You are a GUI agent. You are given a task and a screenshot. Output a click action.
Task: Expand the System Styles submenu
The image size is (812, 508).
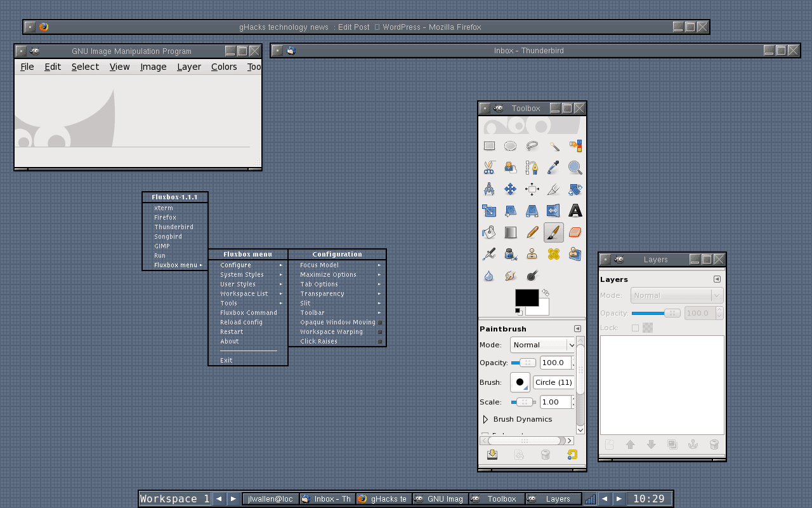(248, 274)
